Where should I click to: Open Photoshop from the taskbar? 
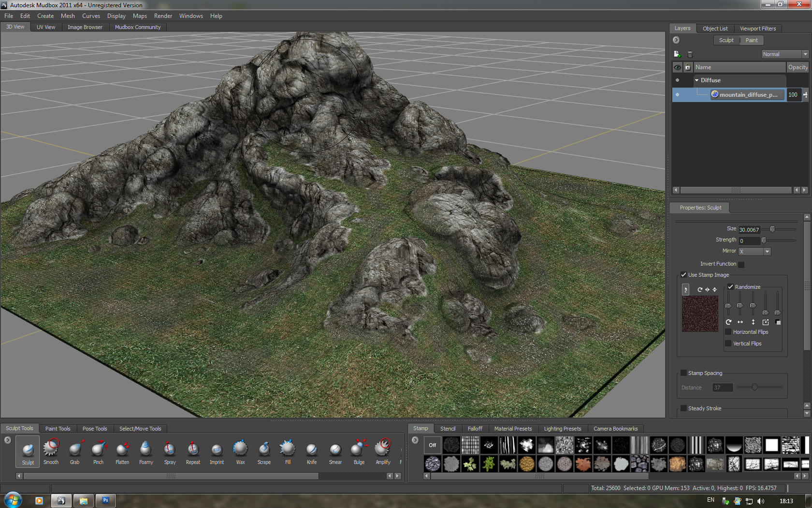point(105,500)
